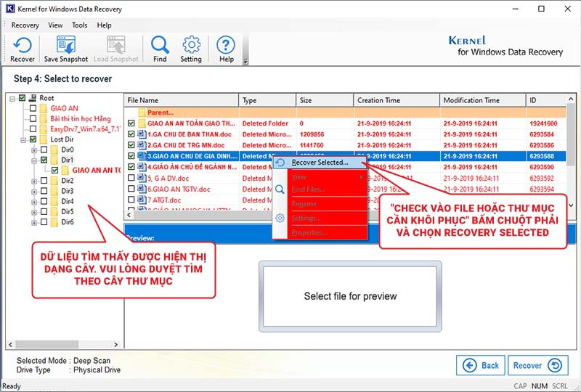
Task: Click the Kernel app icon in title bar
Action: [x=10, y=9]
